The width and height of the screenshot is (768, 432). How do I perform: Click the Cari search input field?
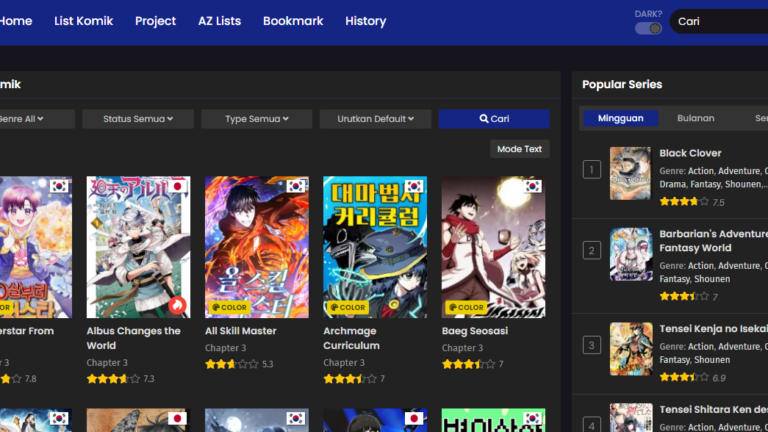coord(720,21)
